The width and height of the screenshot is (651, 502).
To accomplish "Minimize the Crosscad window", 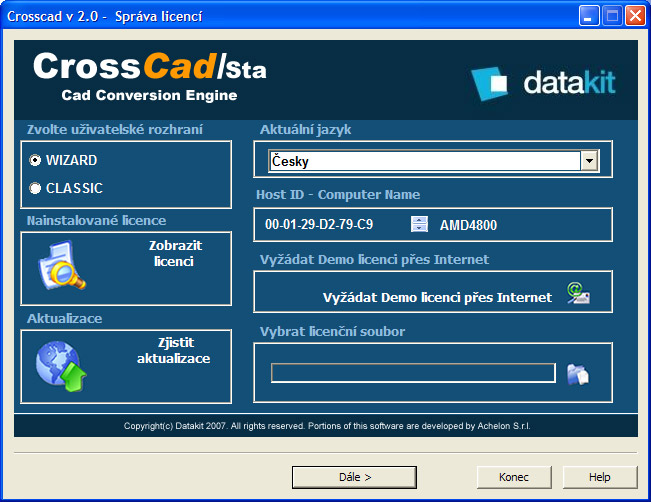I will (590, 15).
